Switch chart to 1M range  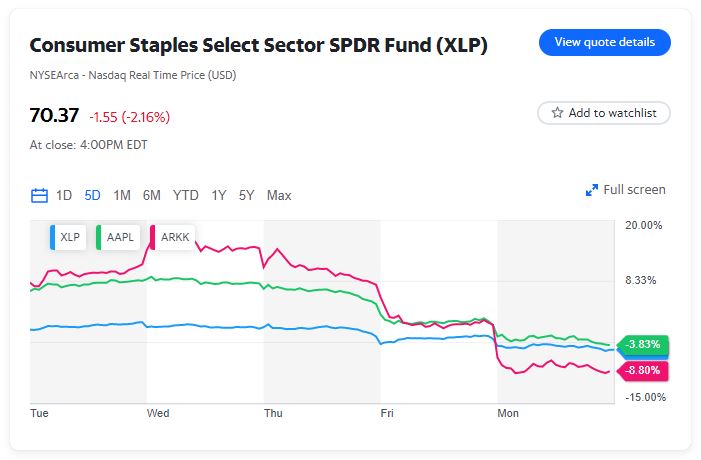click(122, 195)
